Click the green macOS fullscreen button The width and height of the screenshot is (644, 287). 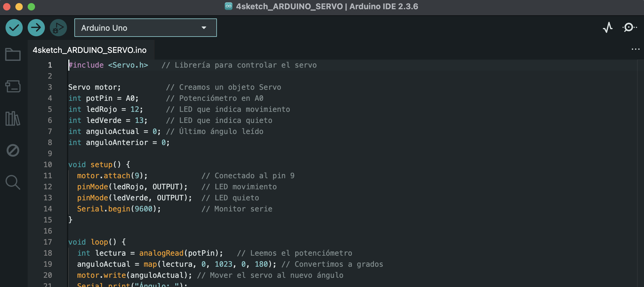31,7
